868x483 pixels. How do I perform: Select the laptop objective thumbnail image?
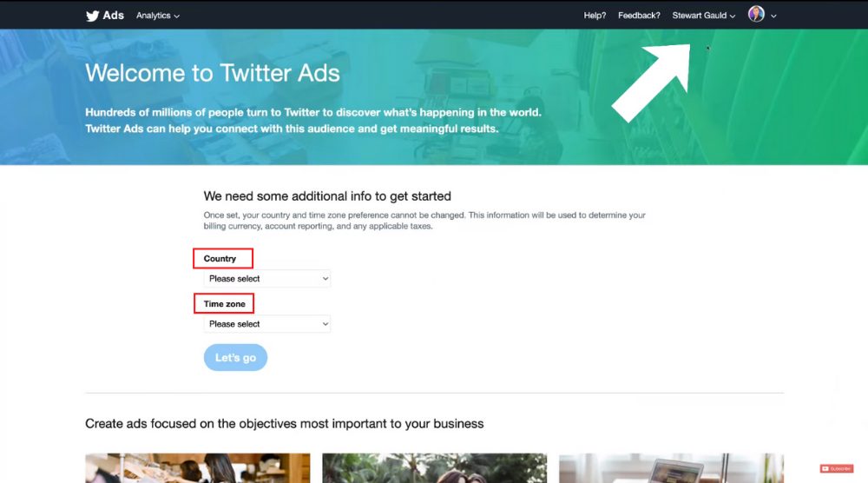[672, 468]
